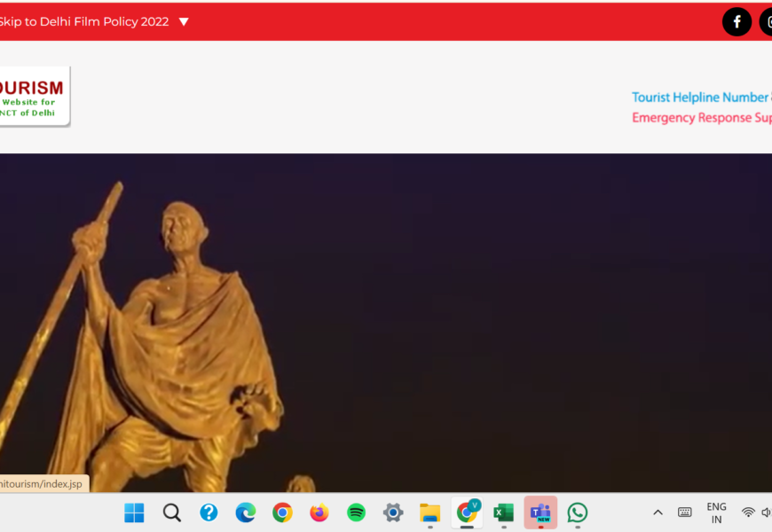Open the Windows Start menu

134,512
